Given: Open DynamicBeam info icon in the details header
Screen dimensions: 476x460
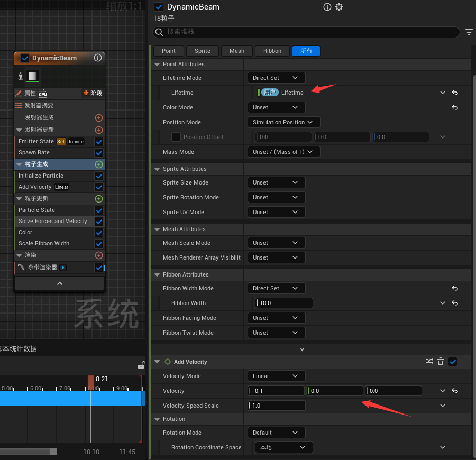Looking at the screenshot, I should click(327, 7).
